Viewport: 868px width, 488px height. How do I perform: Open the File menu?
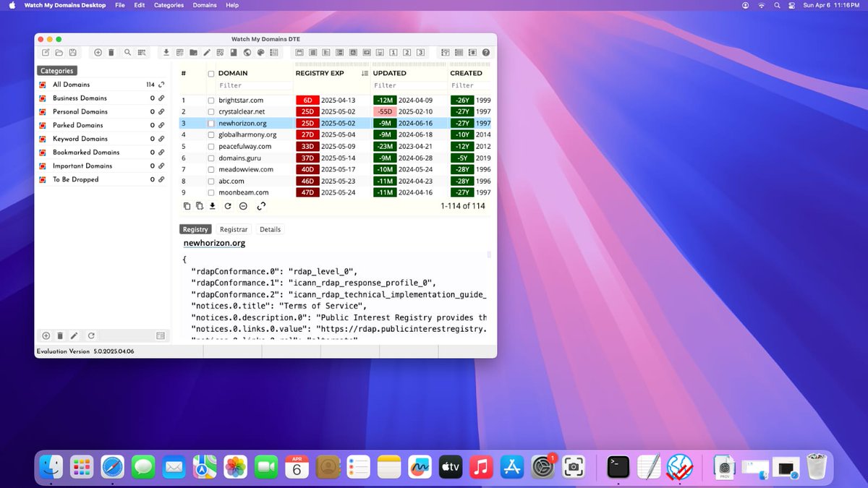tap(119, 5)
